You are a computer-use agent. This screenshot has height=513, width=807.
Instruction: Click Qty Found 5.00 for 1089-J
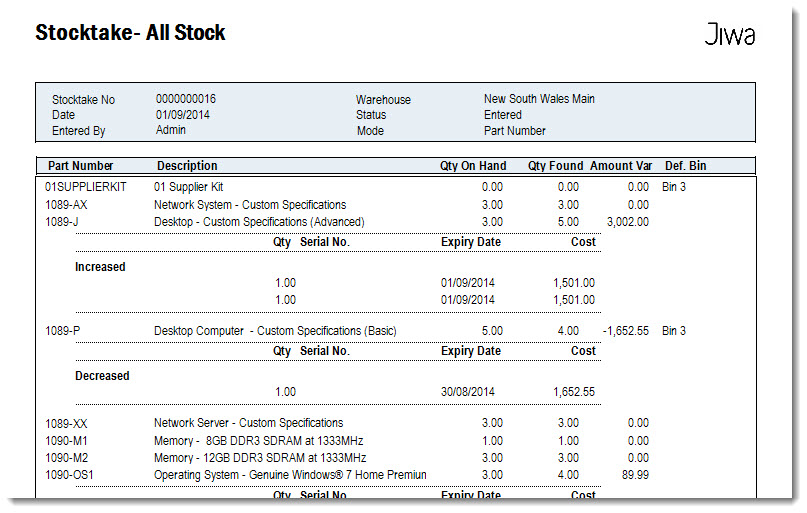tap(568, 222)
